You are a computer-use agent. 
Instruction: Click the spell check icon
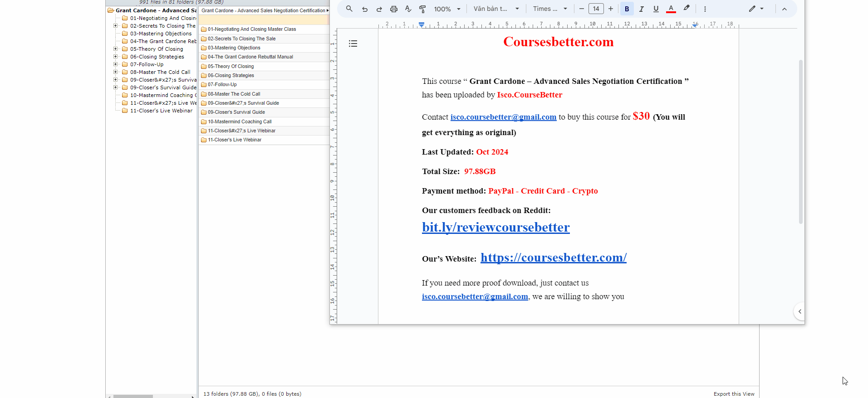click(408, 9)
